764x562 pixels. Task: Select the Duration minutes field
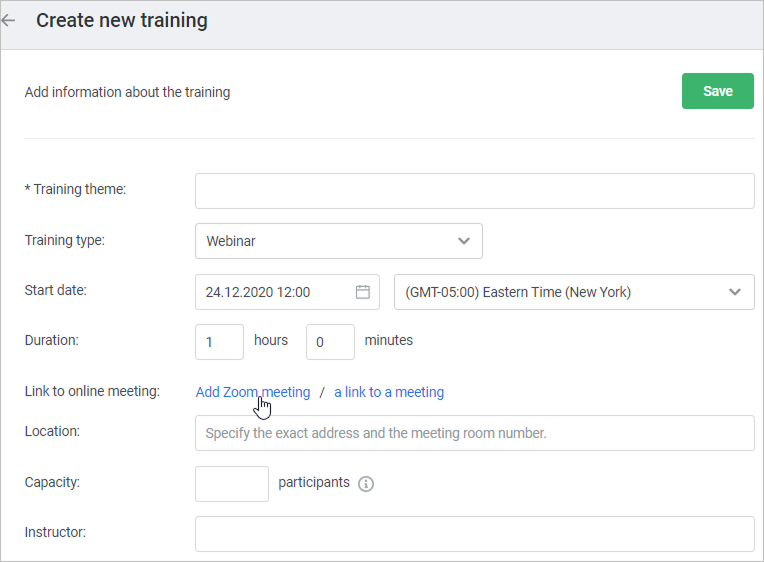click(x=330, y=342)
